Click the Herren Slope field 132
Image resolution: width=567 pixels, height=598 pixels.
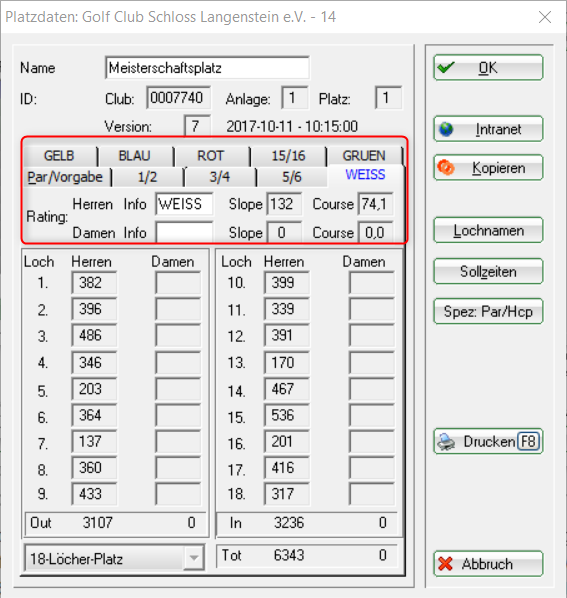click(x=284, y=204)
